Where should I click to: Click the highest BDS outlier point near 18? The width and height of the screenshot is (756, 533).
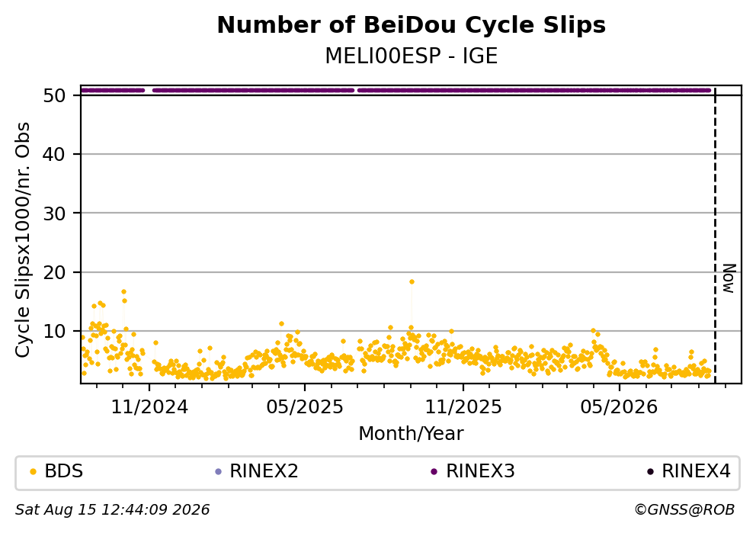click(x=412, y=281)
